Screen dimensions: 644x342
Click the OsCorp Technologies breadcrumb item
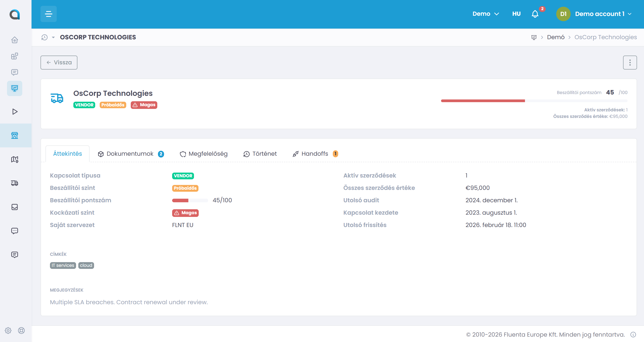coord(605,37)
